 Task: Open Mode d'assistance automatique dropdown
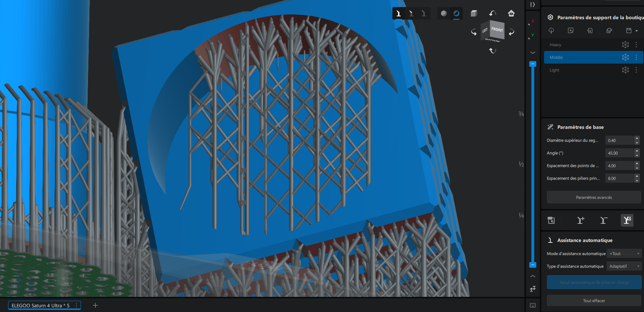[x=624, y=254]
